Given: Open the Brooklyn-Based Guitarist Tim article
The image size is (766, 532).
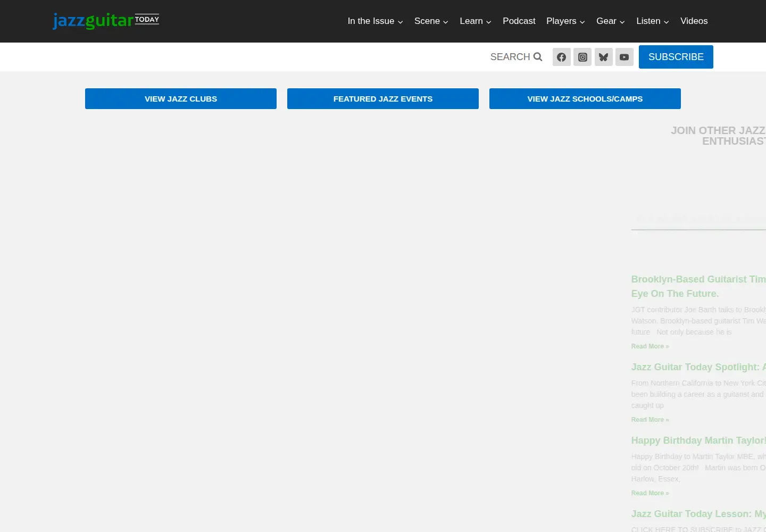Looking at the screenshot, I should (x=698, y=286).
